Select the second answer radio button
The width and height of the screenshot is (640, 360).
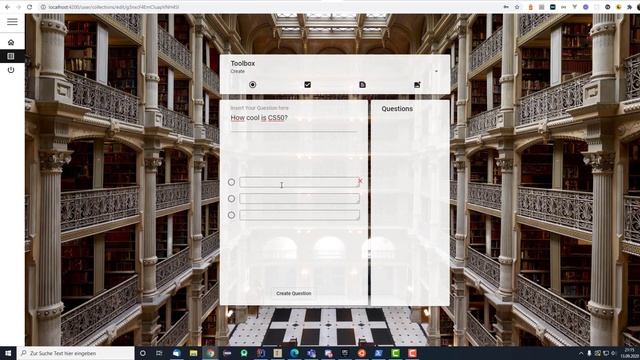point(231,199)
